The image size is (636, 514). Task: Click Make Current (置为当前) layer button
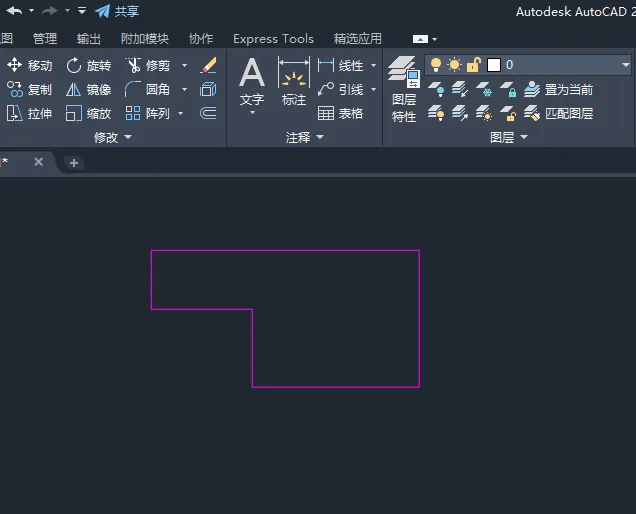[x=558, y=89]
